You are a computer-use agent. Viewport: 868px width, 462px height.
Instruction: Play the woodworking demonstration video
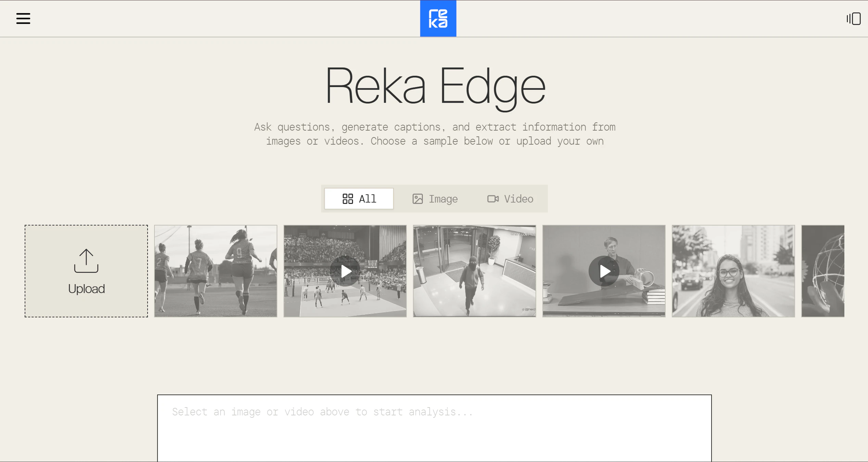coord(604,271)
